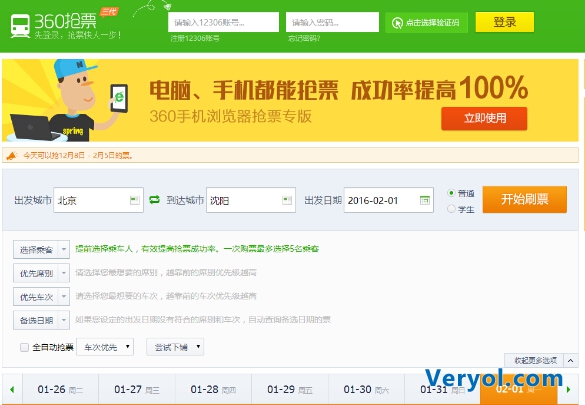This screenshot has height=405, width=585.
Task: Click the 点击选择验证码 captcha button
Action: pyautogui.click(x=426, y=23)
